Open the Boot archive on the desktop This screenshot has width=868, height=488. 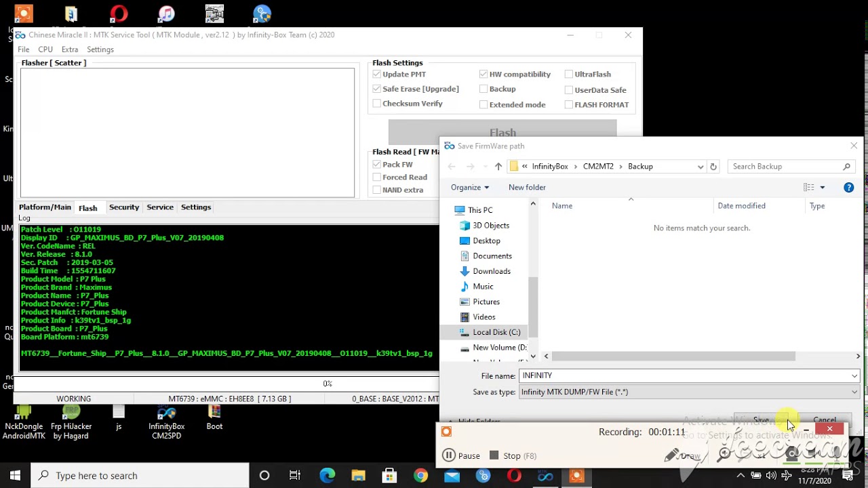[x=214, y=418]
